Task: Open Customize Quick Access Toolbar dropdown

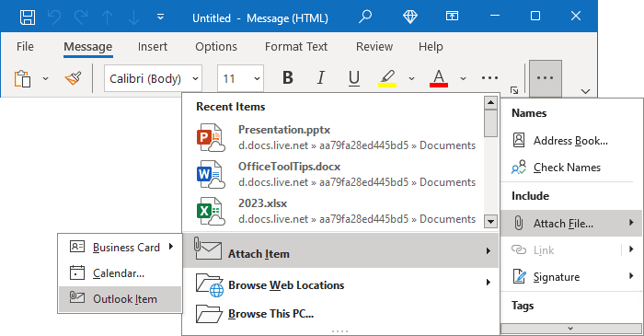Action: pyautogui.click(x=161, y=17)
